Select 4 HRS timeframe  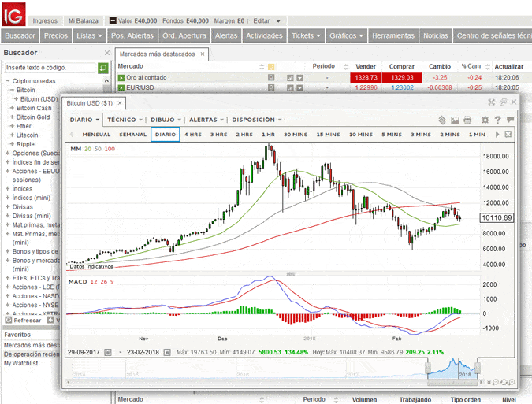tap(193, 135)
